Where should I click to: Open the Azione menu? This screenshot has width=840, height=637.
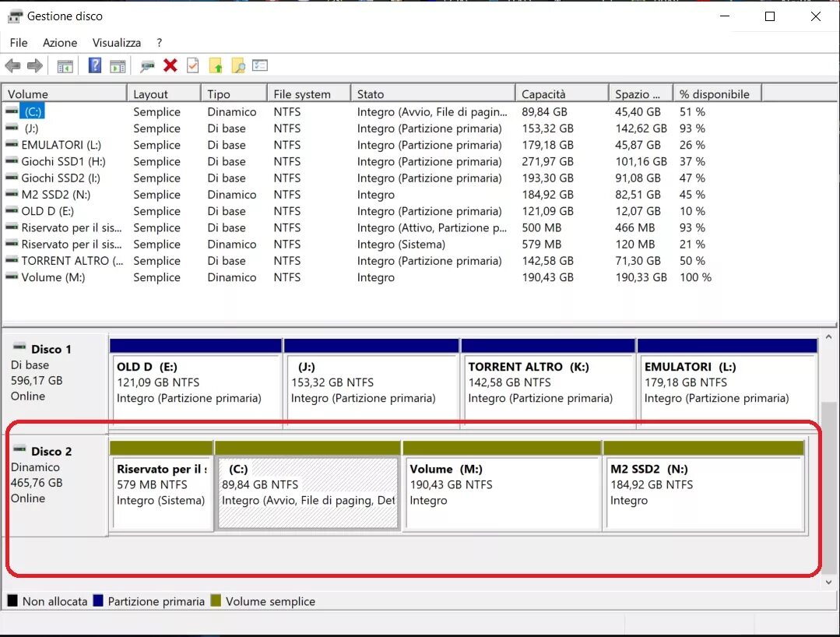tap(60, 43)
